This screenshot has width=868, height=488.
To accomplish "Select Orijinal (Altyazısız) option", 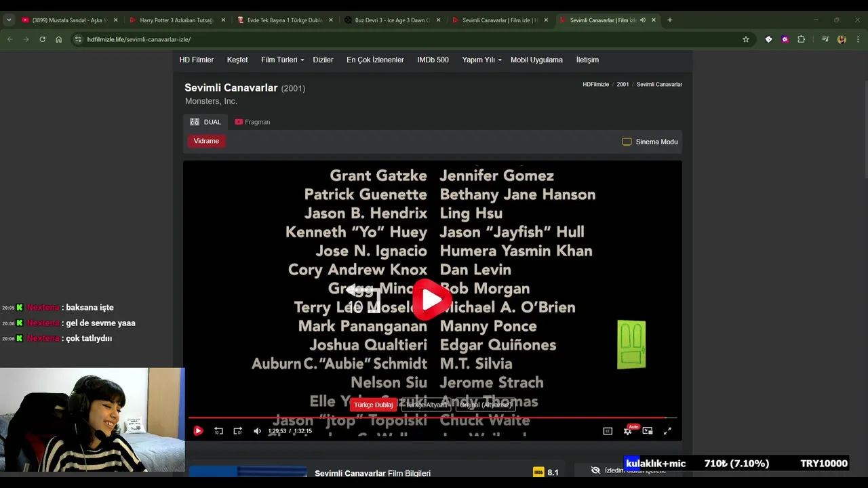I will point(486,405).
